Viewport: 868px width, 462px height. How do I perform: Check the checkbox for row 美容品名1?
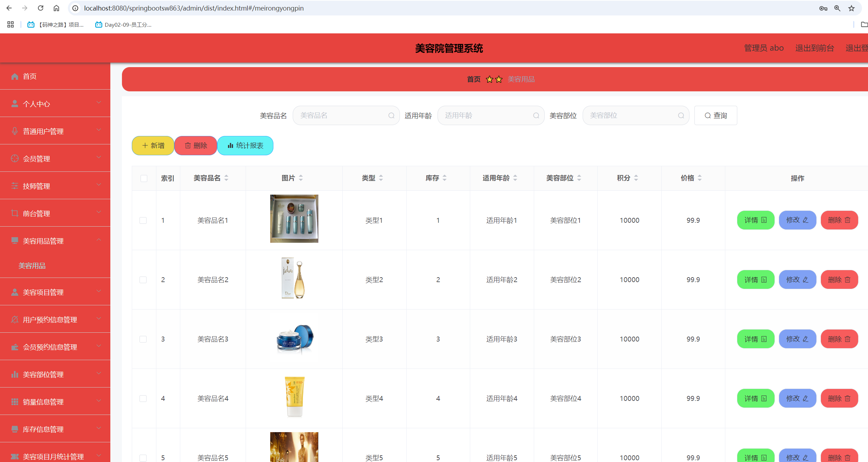click(143, 220)
